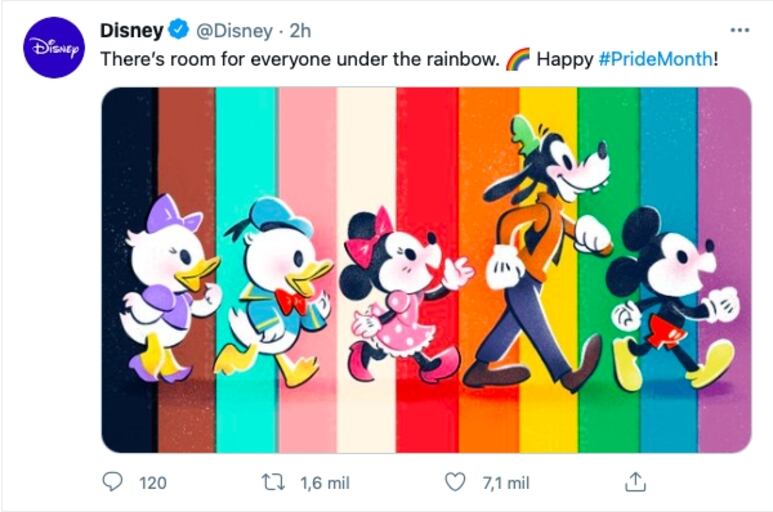This screenshot has width=773, height=512.
Task: Open the 2h timestamp link
Action: [x=300, y=31]
